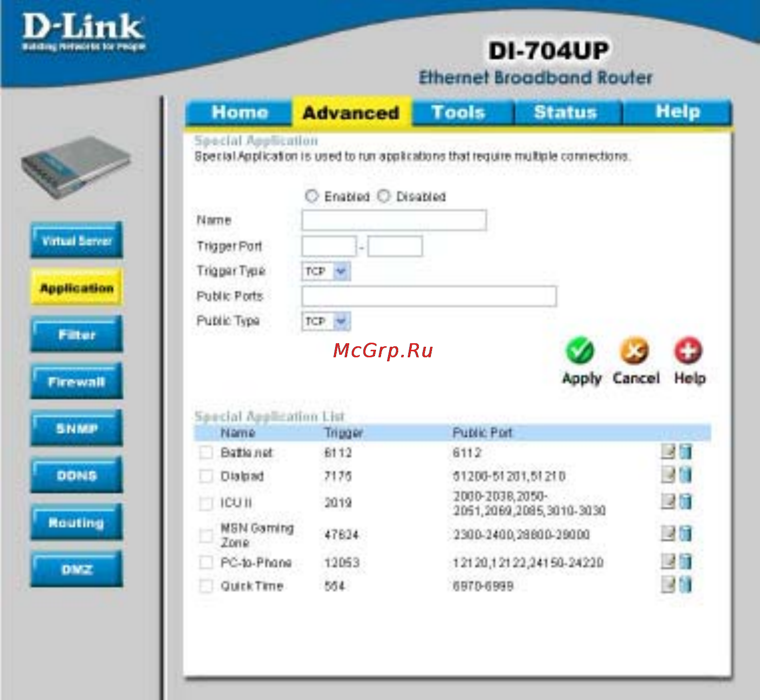Open the SNMP page
The width and height of the screenshot is (760, 700).
click(77, 428)
